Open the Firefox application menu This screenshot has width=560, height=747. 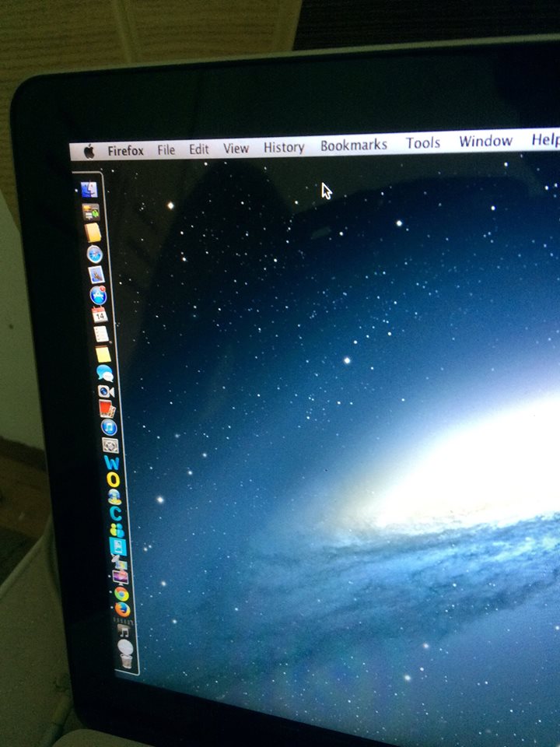[126, 151]
